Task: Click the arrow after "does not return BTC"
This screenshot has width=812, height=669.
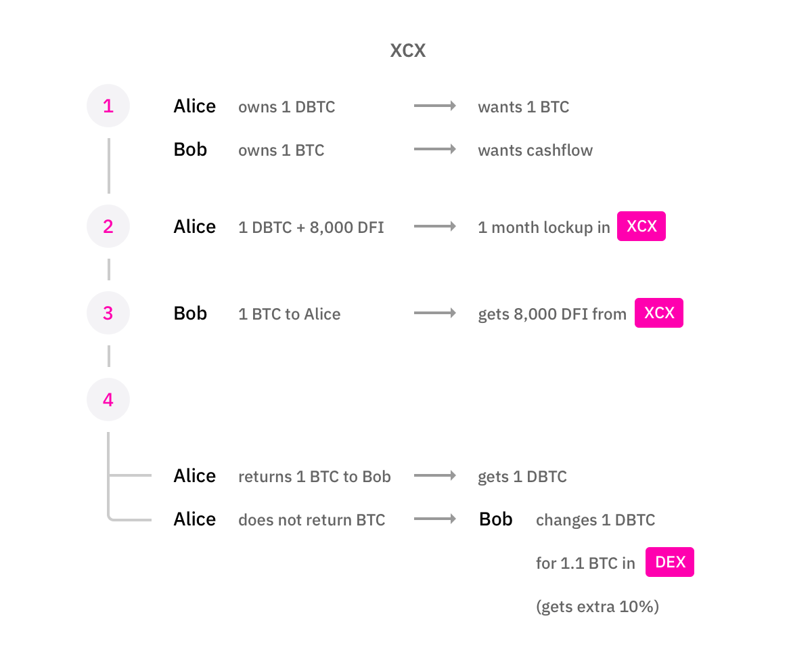Action: [435, 519]
